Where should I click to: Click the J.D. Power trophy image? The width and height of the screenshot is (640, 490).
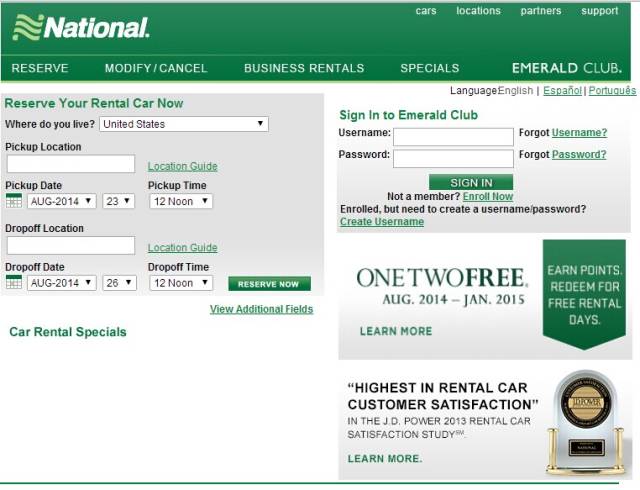click(x=586, y=423)
